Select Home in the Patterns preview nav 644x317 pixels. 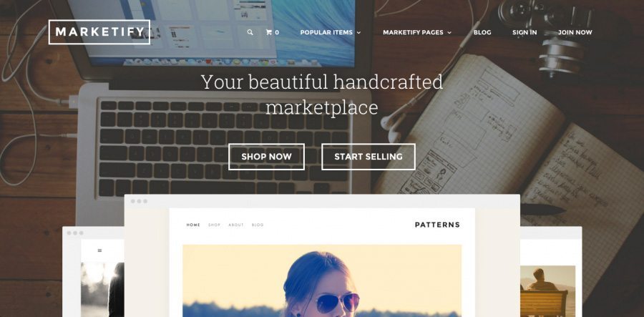(x=193, y=225)
